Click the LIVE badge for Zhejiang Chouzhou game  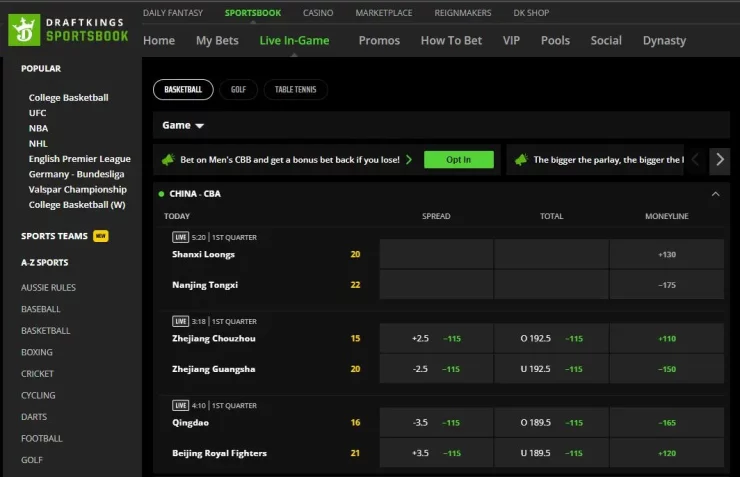point(180,321)
